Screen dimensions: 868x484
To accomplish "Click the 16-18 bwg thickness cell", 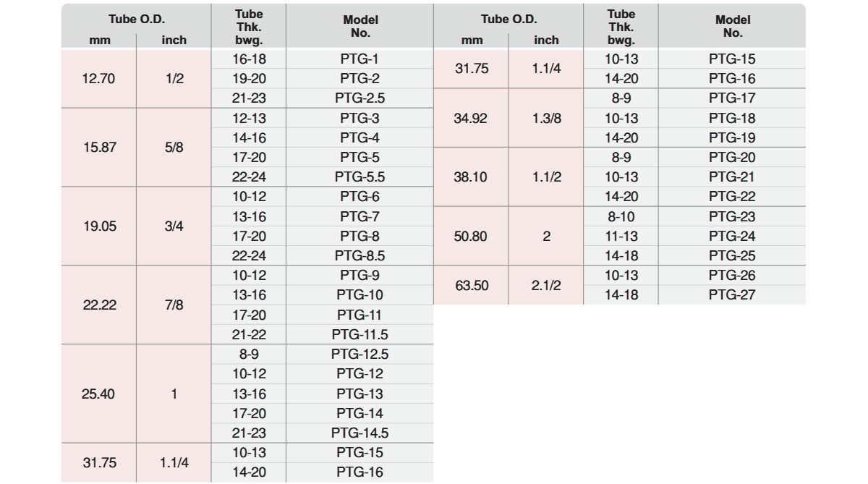I will coord(249,59).
